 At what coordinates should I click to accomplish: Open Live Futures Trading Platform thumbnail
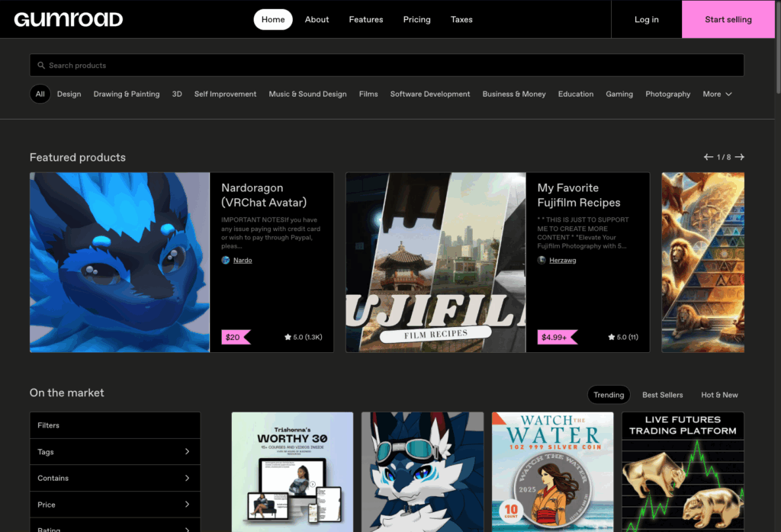[x=683, y=472]
